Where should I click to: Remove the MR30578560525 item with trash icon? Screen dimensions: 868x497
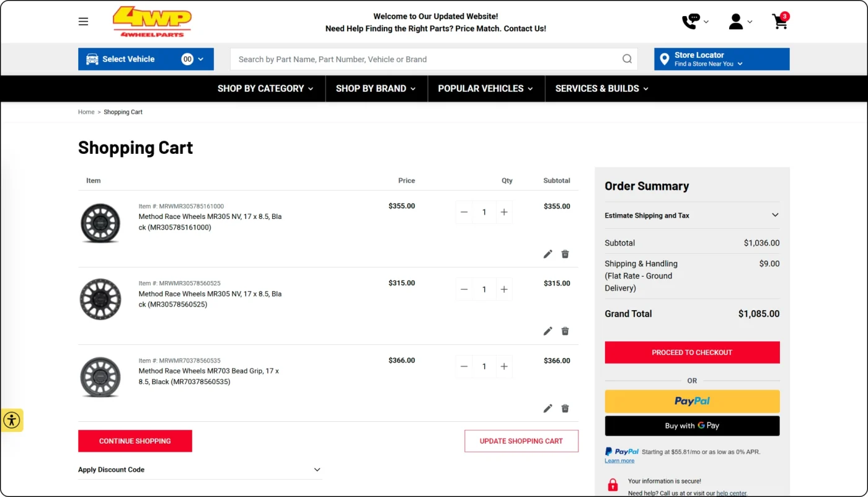tap(565, 331)
